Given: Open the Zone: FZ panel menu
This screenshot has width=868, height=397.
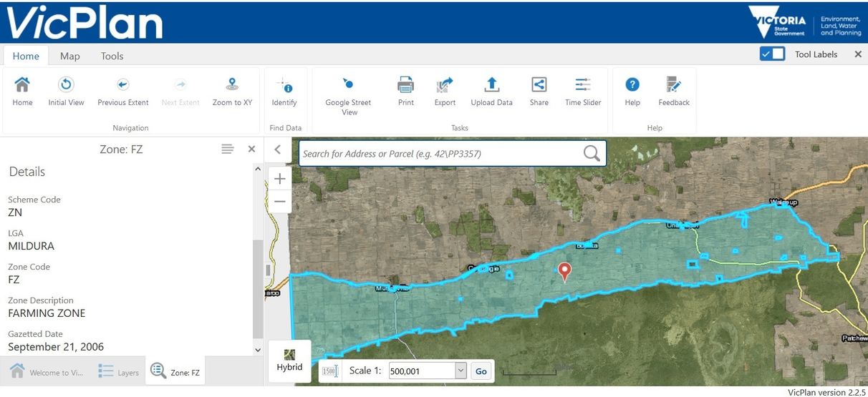Looking at the screenshot, I should 227,149.
